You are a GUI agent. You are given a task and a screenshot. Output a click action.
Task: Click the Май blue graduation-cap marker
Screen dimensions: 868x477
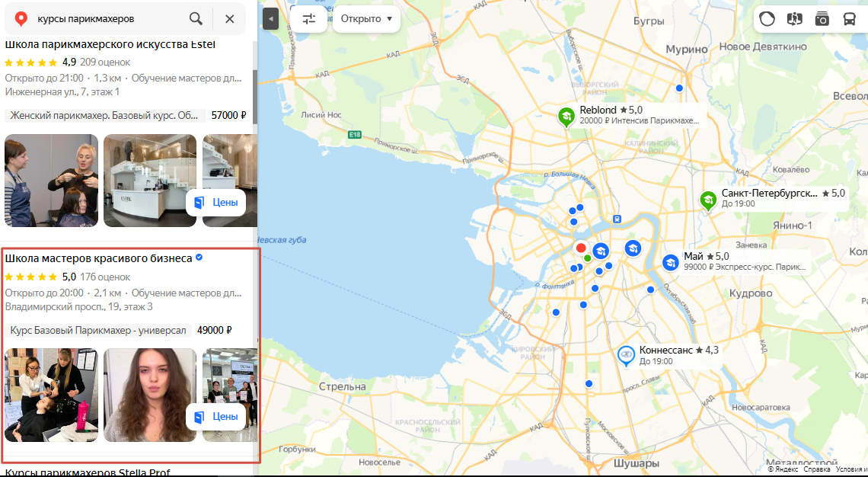(x=671, y=263)
